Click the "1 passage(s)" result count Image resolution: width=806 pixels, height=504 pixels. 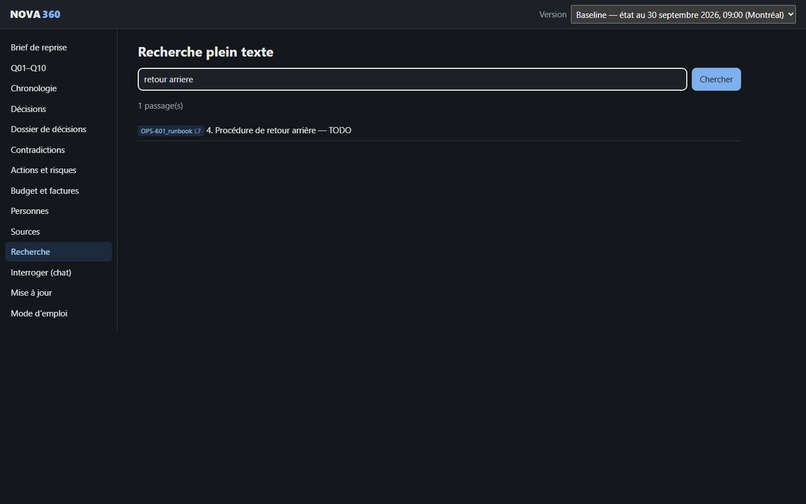160,105
